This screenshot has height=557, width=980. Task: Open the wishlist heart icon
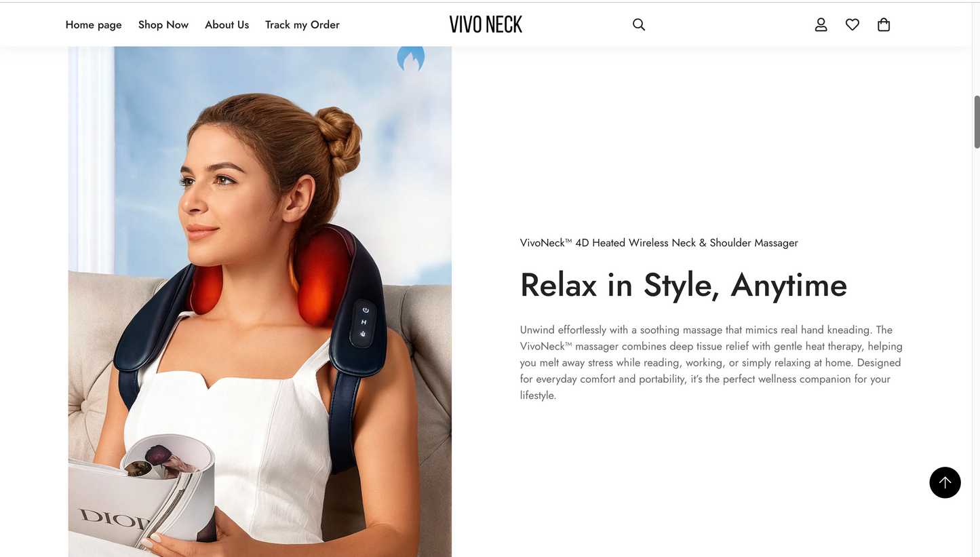coord(852,24)
